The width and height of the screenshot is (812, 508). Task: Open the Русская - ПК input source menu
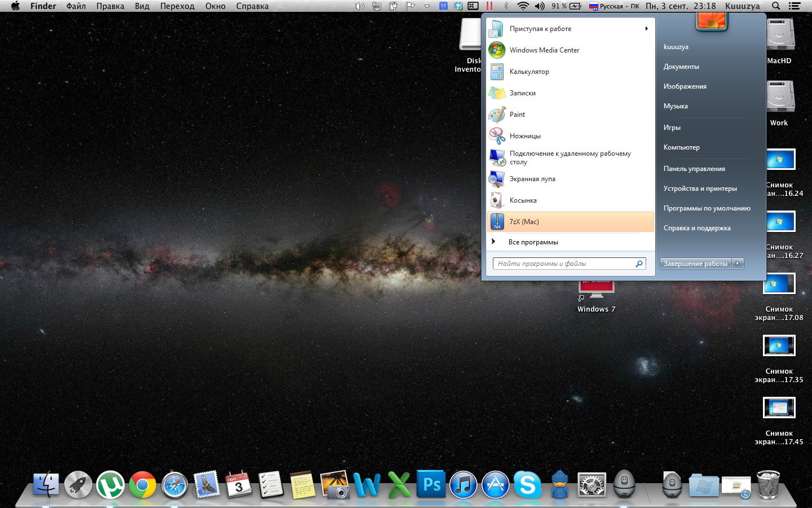(x=615, y=6)
